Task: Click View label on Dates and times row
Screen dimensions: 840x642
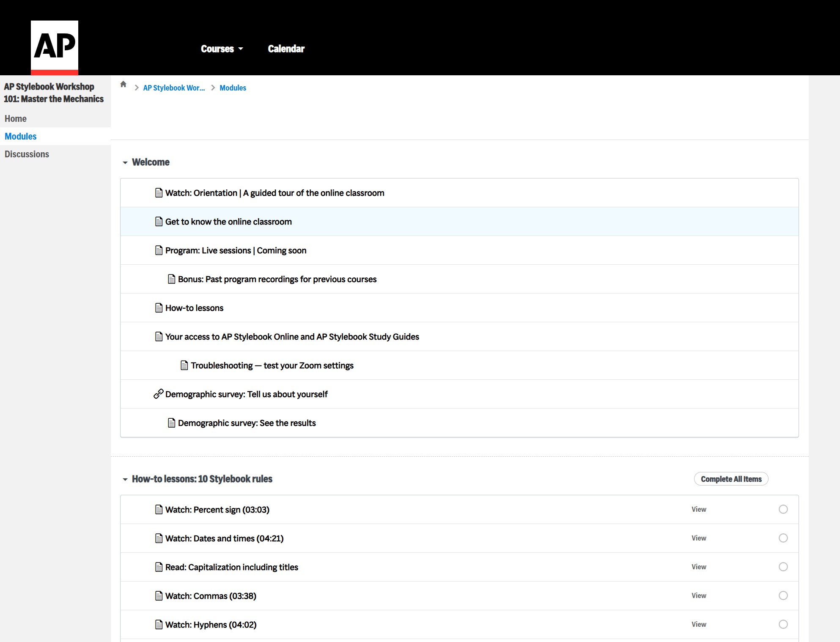Action: coord(699,538)
